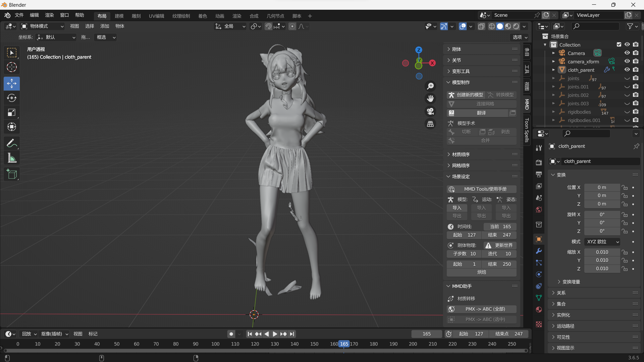Play the animation in the timeline
This screenshot has height=362, width=644.
click(x=275, y=334)
